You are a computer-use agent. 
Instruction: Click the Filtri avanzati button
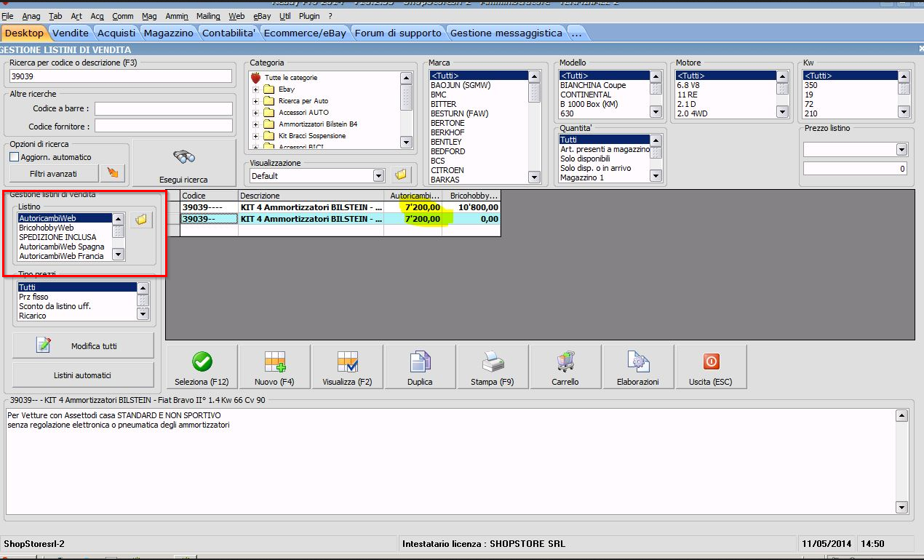53,174
